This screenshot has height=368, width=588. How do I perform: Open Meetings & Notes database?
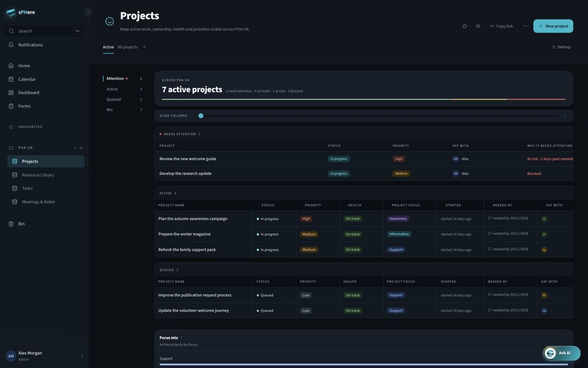46,202
